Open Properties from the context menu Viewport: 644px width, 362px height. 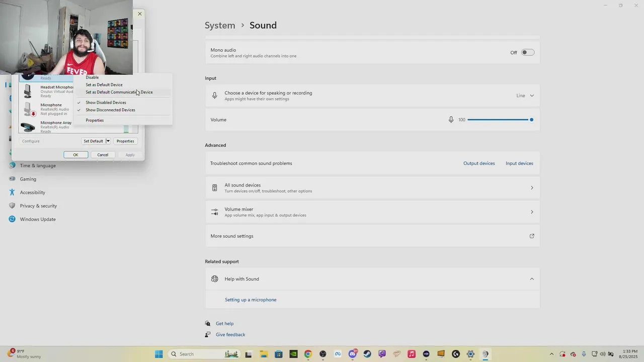95,120
